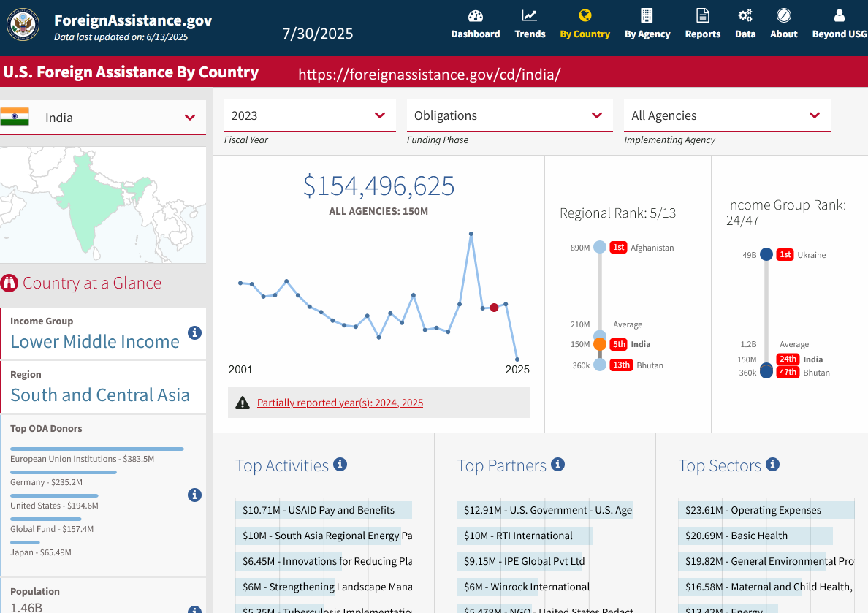Viewport: 868px width, 613px height.
Task: Click the Lower Middle Income value
Action: pyautogui.click(x=95, y=342)
